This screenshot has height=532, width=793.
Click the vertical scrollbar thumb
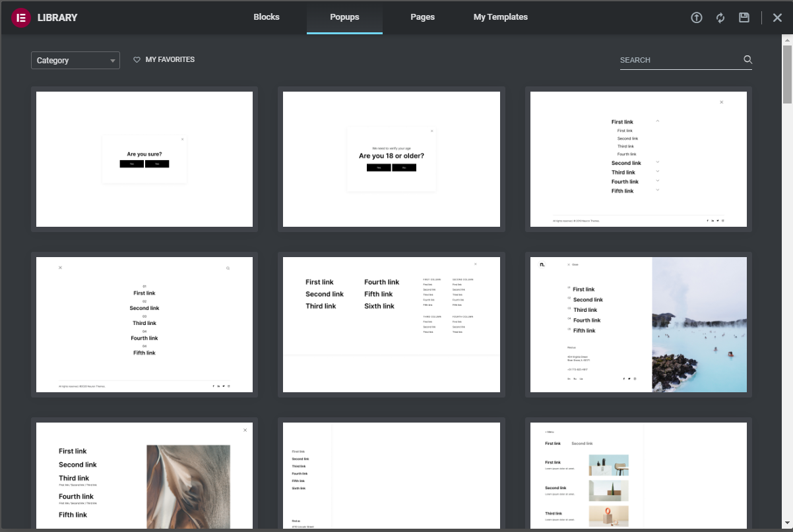(787, 74)
